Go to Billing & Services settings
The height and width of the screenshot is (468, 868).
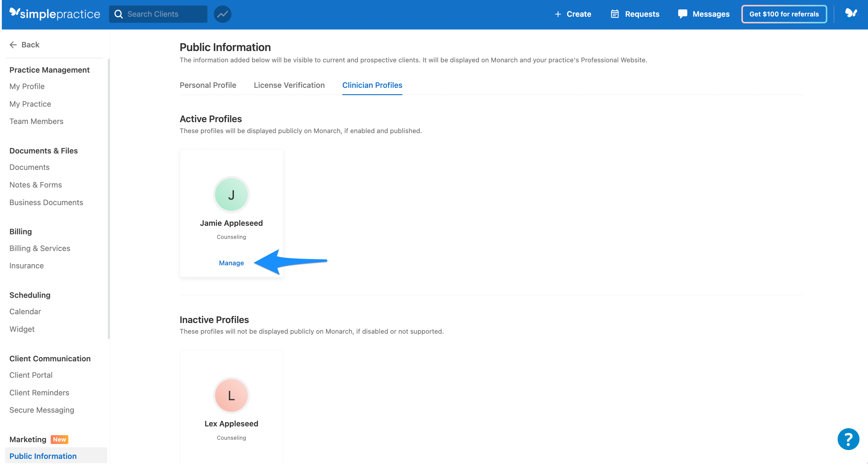(x=40, y=248)
